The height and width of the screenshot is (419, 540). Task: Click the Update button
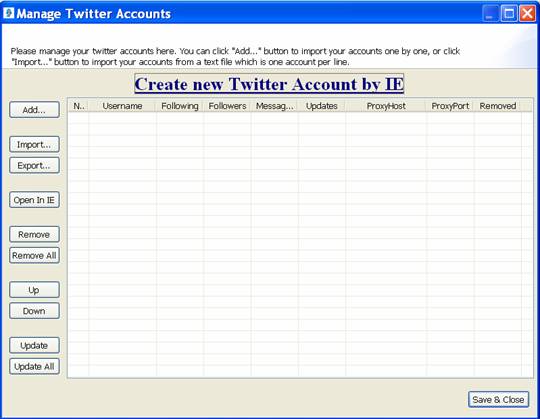point(34,345)
